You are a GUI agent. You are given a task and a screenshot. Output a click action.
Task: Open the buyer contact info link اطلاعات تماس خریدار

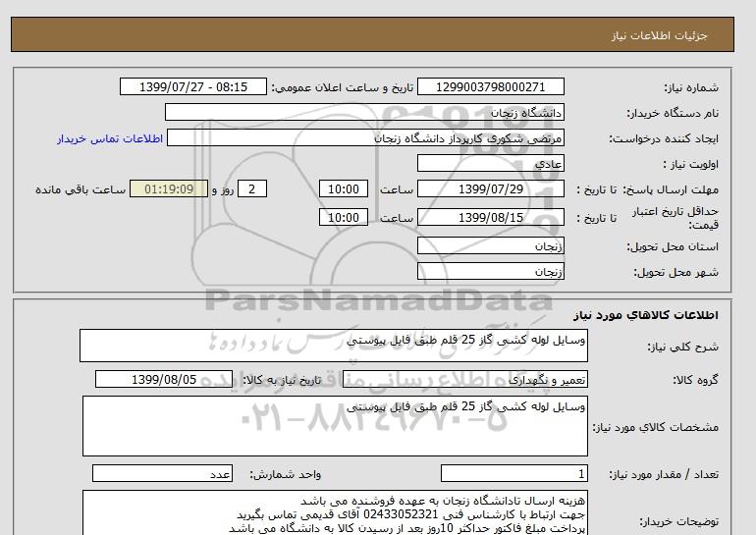click(110, 138)
